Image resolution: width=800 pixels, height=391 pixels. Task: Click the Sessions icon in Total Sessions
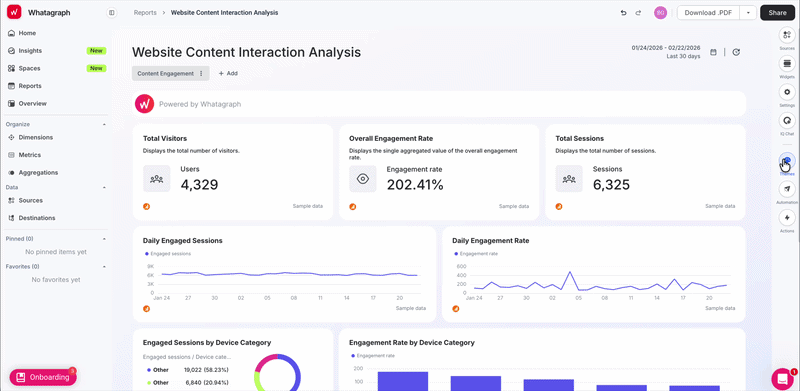click(569, 179)
